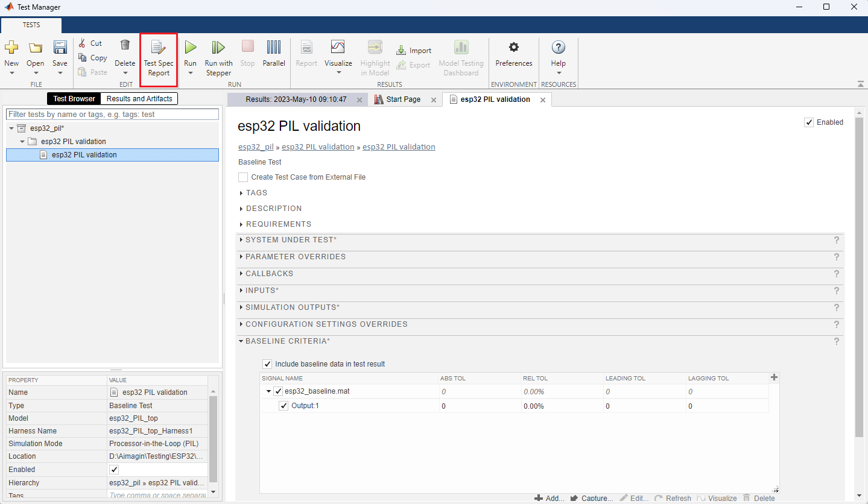Screen dimensions: 868x504
Task: Click Tags input field in property table
Action: (x=157, y=495)
